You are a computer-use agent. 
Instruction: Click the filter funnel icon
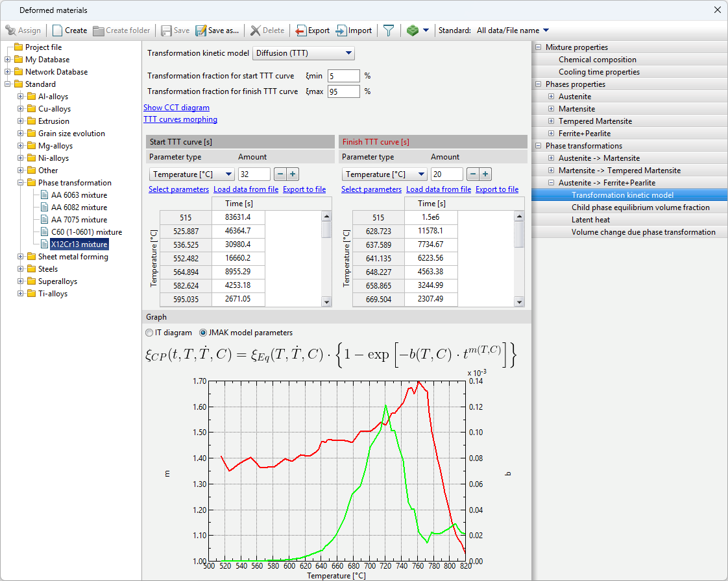[388, 30]
